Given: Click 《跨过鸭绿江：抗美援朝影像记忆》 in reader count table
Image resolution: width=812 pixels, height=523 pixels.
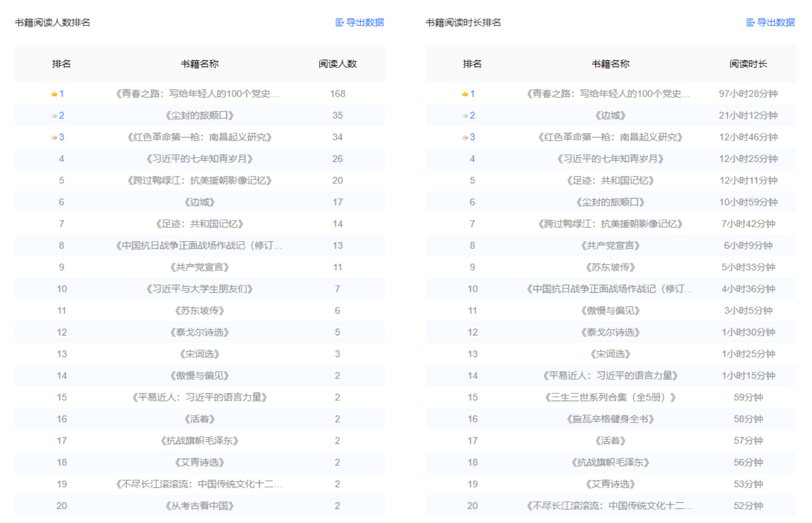Looking at the screenshot, I should (x=199, y=181).
